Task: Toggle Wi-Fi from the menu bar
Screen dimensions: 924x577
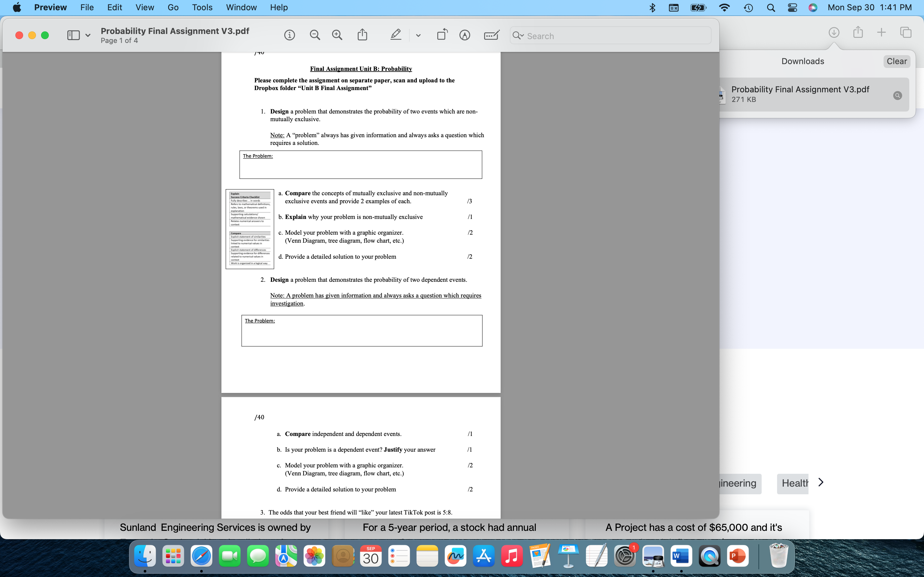Action: (x=724, y=7)
